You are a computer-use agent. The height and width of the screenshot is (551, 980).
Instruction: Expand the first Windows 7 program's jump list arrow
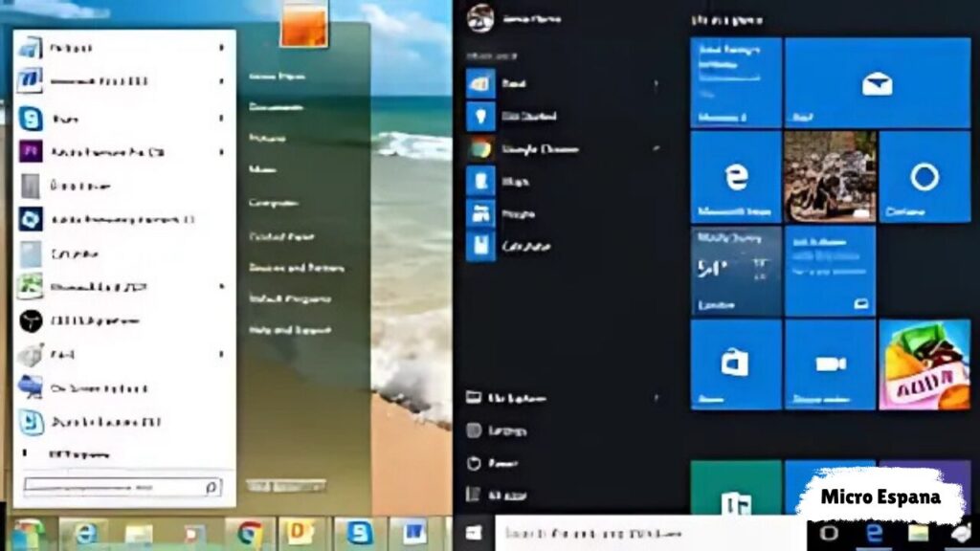pyautogui.click(x=221, y=48)
